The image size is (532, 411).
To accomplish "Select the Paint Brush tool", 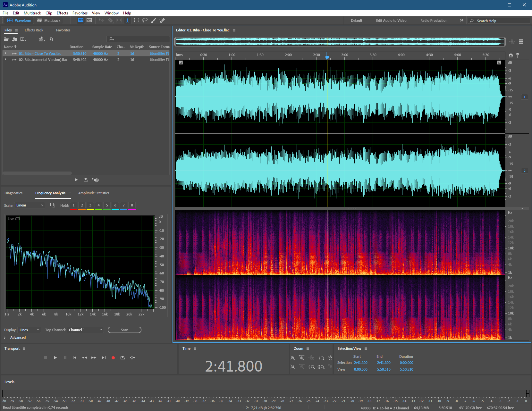I will (x=154, y=20).
